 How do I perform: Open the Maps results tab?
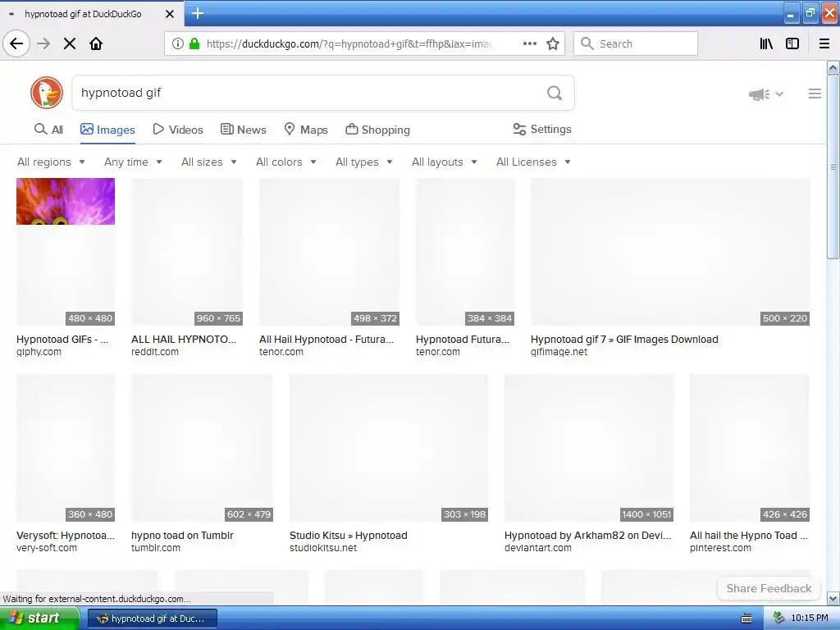coord(306,130)
